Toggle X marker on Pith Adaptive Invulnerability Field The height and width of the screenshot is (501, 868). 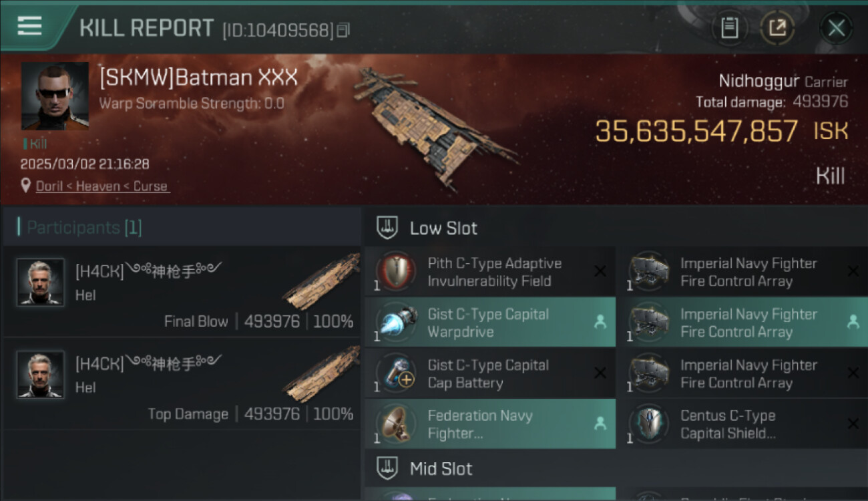click(x=600, y=271)
